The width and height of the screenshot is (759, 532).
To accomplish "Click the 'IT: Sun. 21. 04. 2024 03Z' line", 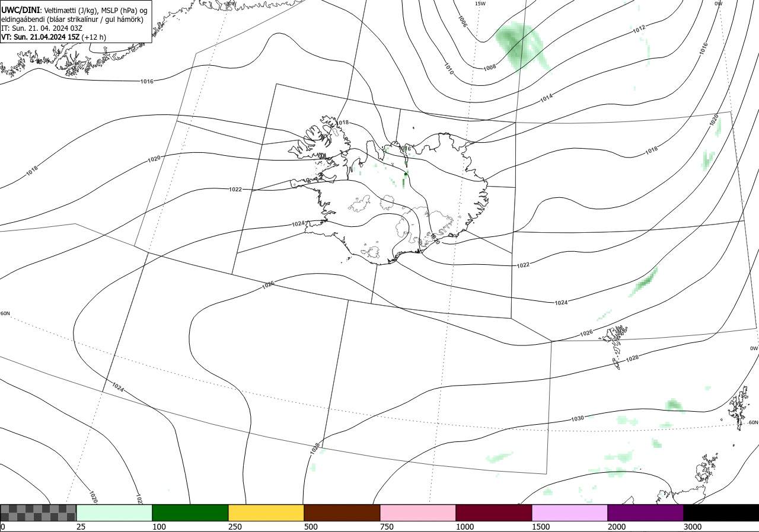I will point(42,28).
